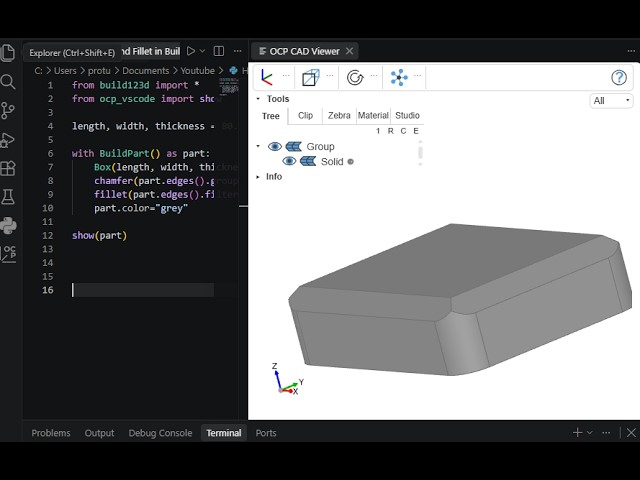
Task: Close the OCP CAD Viewer tab
Action: click(349, 51)
